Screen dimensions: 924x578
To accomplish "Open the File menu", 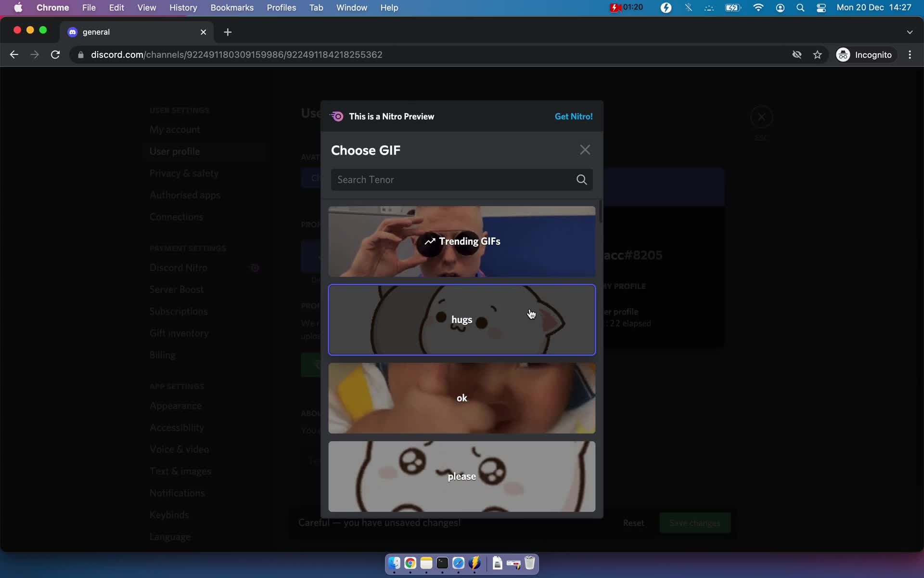I will [89, 8].
